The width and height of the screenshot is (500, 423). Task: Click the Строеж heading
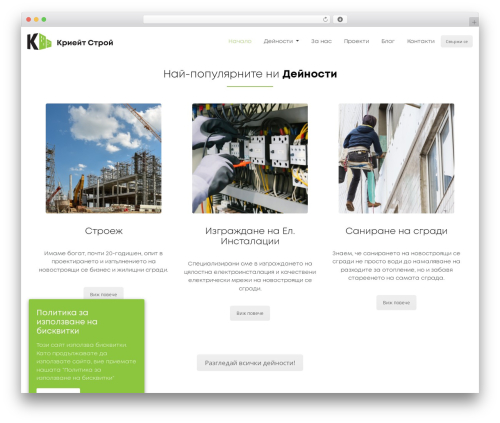[104, 231]
